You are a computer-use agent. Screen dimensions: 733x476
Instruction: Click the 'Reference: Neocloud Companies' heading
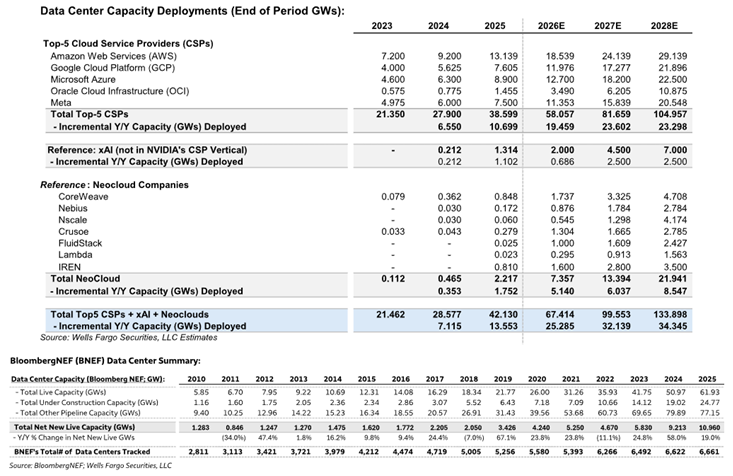(115, 185)
